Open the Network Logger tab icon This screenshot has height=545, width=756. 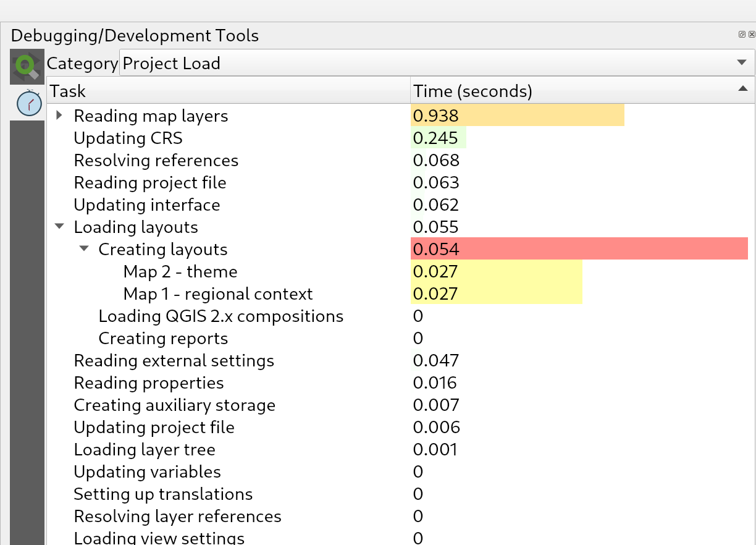coord(27,66)
